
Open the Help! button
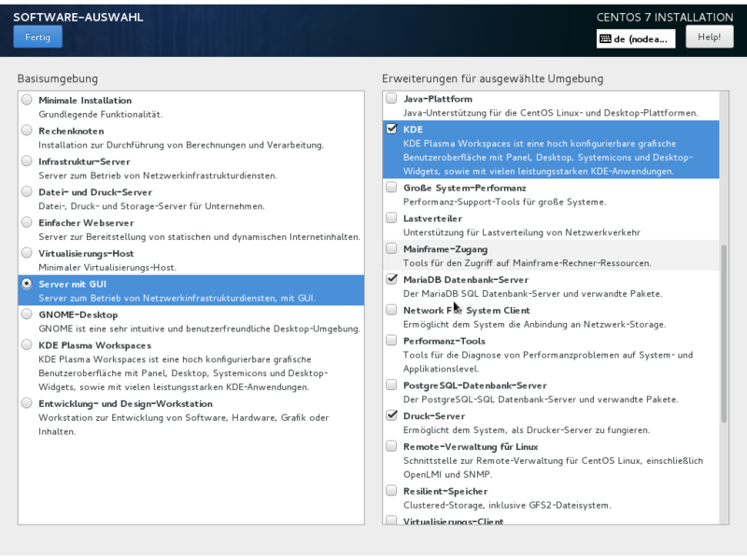[709, 37]
